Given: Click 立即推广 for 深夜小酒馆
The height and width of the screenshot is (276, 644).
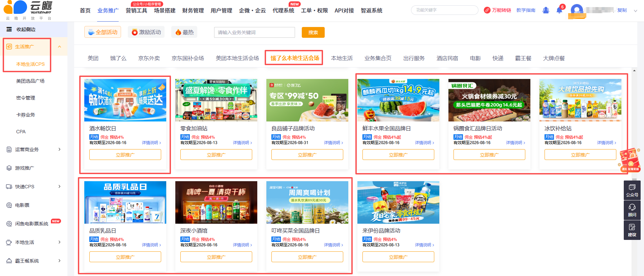Looking at the screenshot, I should pos(216,257).
